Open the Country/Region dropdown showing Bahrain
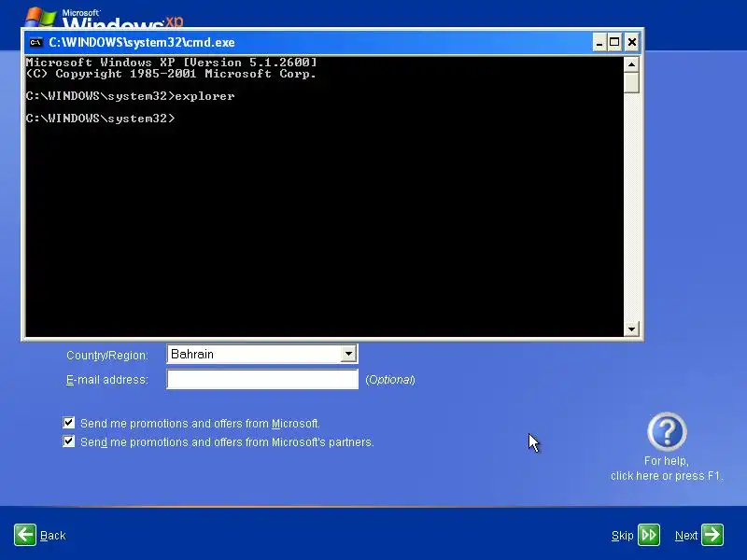Screen dimensions: 747x560 [x=262, y=354]
